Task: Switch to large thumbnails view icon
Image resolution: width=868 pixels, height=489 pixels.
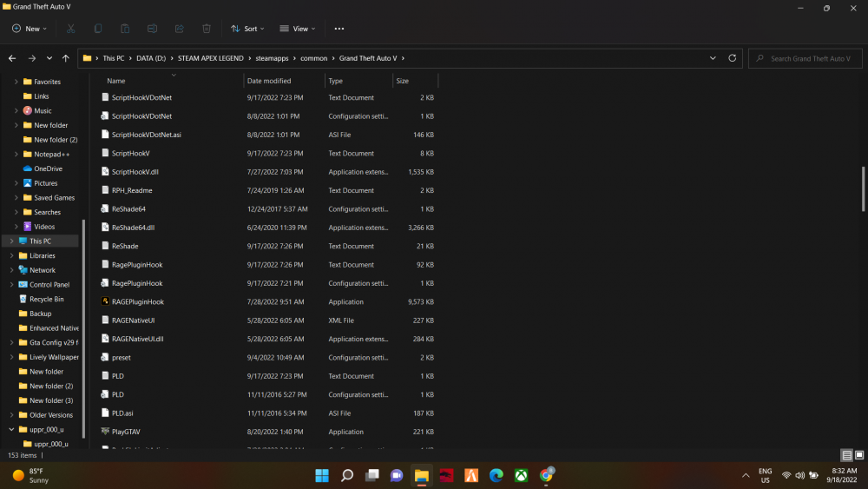Action: coord(859,455)
